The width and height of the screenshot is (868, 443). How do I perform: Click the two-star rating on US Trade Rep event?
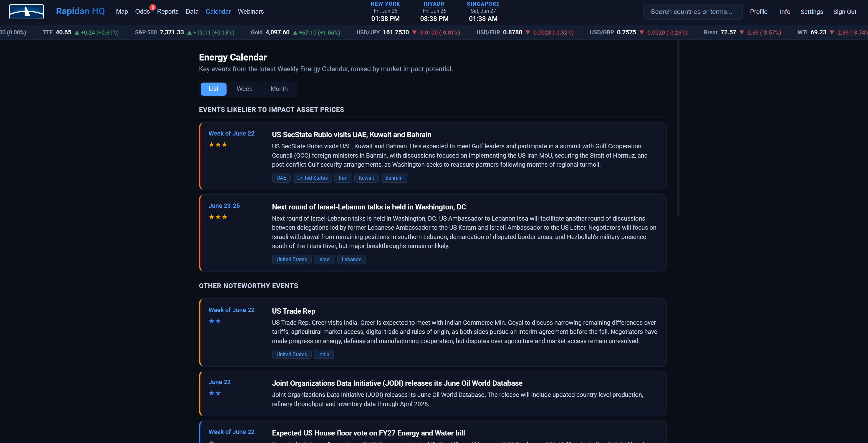pos(215,321)
